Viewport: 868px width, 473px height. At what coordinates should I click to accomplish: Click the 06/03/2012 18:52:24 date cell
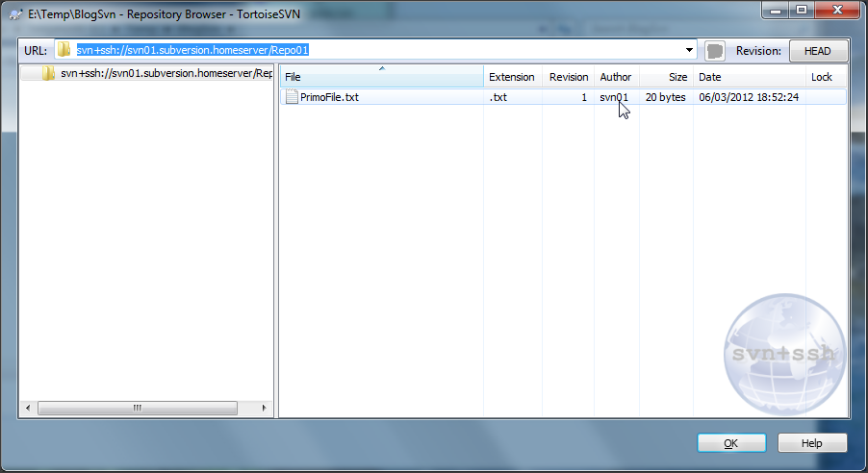tap(749, 97)
